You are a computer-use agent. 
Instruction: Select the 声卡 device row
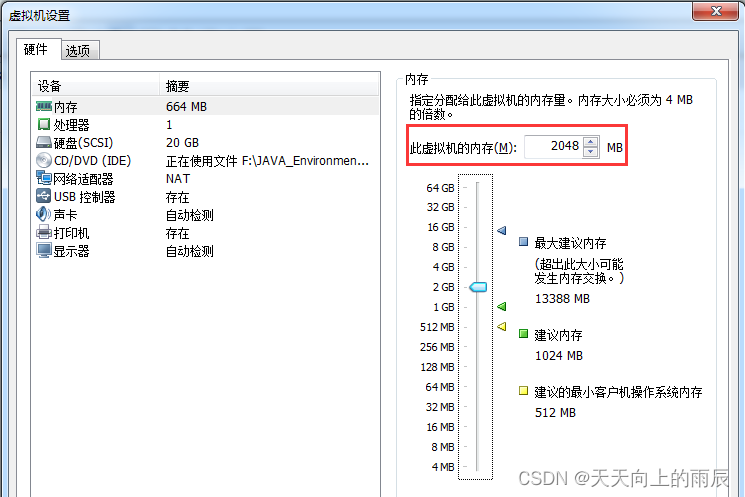pyautogui.click(x=206, y=215)
